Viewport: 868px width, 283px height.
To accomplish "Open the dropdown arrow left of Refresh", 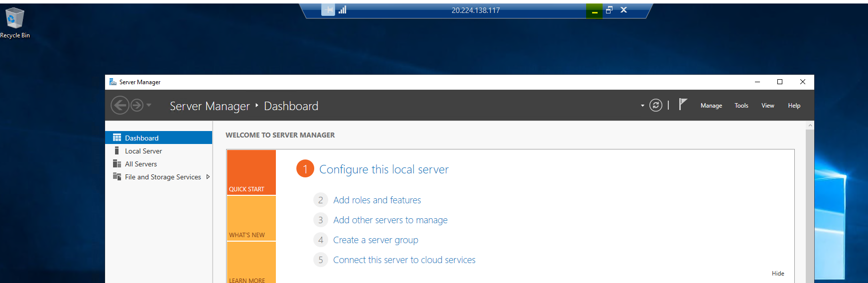I will click(642, 106).
